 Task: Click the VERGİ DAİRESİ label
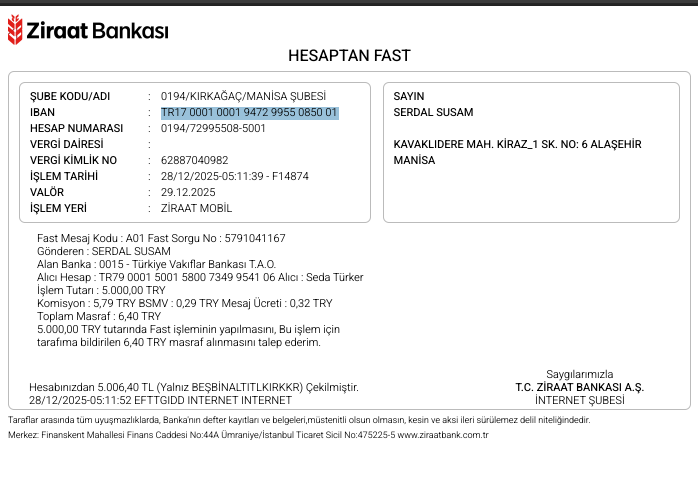[x=66, y=145]
